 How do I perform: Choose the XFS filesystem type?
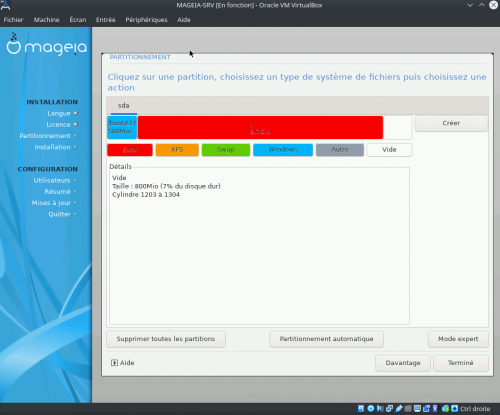click(x=177, y=150)
